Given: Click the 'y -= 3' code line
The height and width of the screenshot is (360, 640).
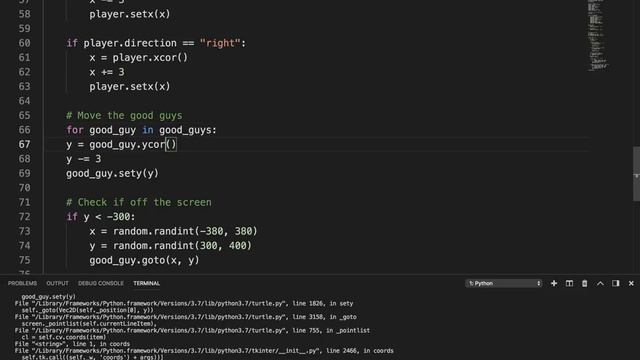Looking at the screenshot, I should click(84, 159).
